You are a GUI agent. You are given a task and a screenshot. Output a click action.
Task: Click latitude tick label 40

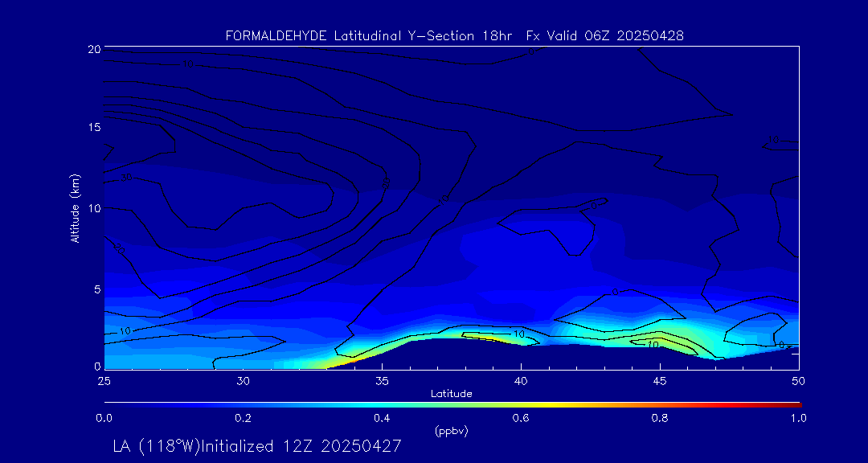[521, 381]
